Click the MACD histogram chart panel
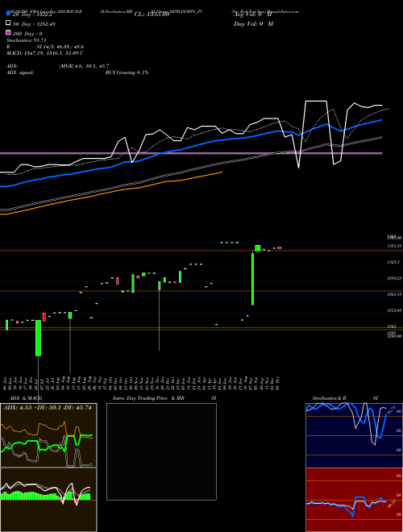The height and width of the screenshot is (532, 403). (x=48, y=500)
